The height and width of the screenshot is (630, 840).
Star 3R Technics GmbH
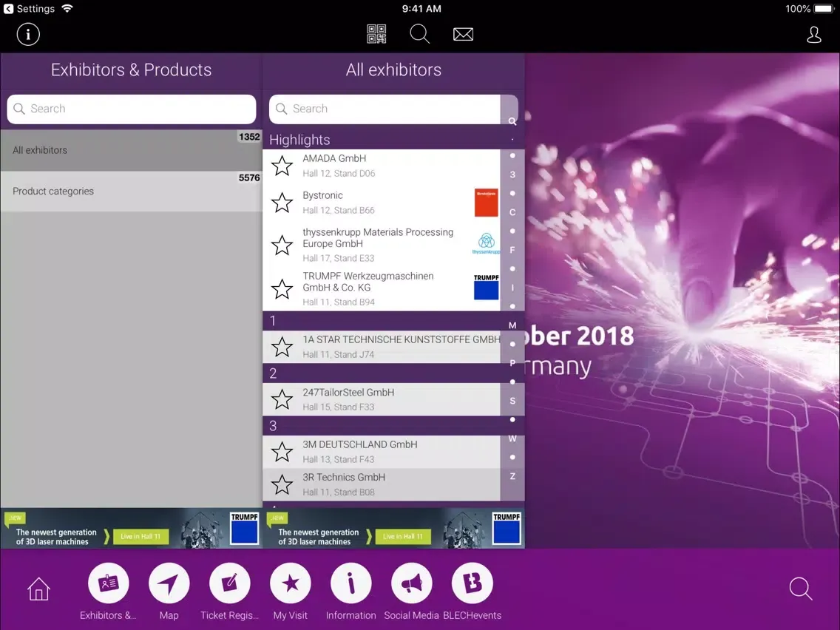pos(282,484)
